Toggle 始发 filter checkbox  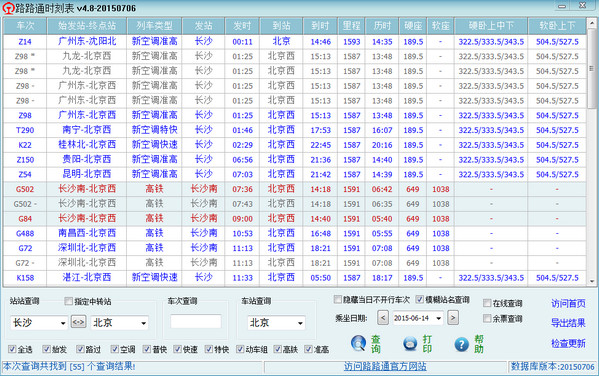click(47, 349)
